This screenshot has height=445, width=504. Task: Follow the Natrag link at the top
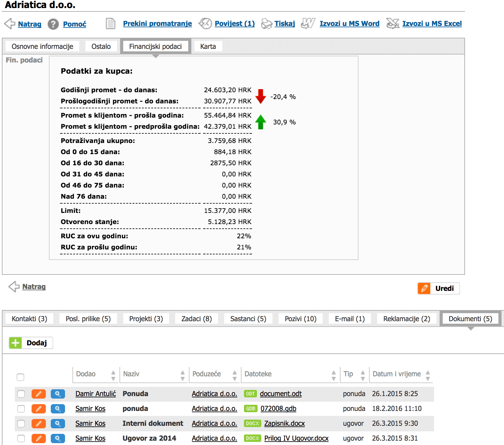[x=30, y=24]
